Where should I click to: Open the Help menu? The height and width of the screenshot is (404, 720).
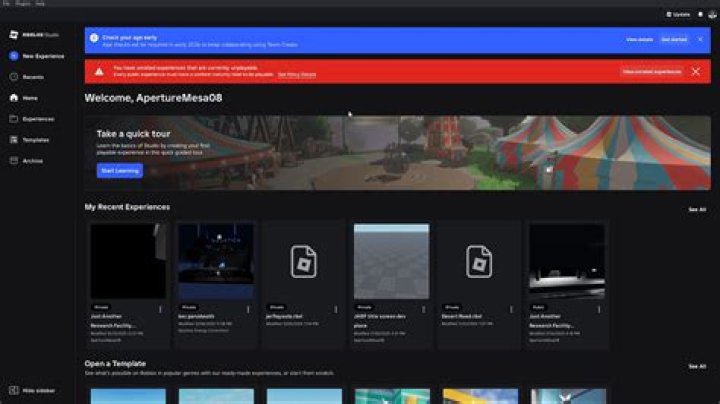pos(40,4)
